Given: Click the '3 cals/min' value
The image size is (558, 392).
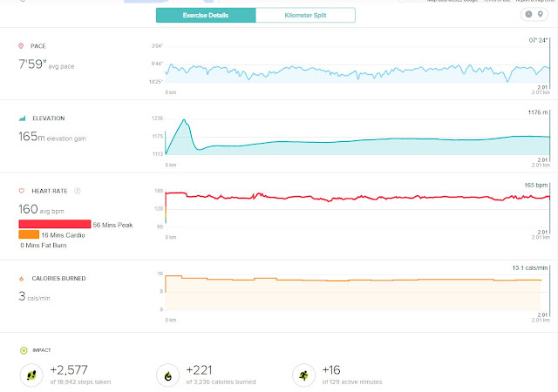Looking at the screenshot, I should click(34, 296).
